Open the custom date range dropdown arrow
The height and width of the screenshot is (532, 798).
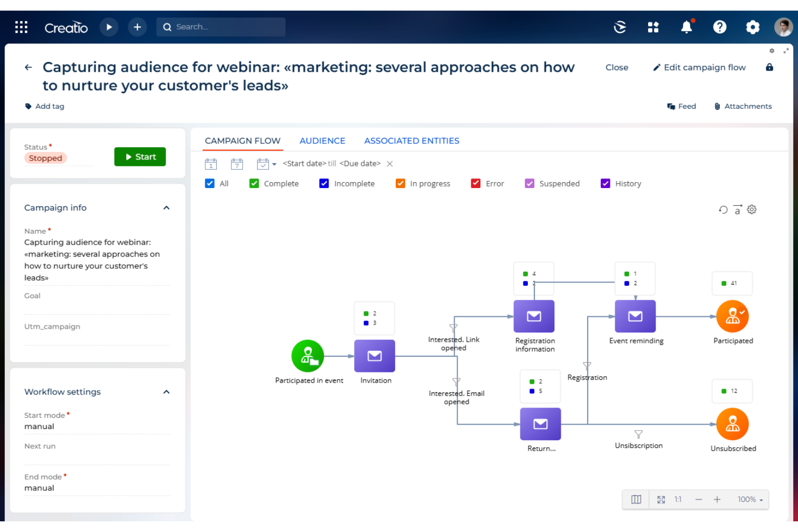(274, 164)
